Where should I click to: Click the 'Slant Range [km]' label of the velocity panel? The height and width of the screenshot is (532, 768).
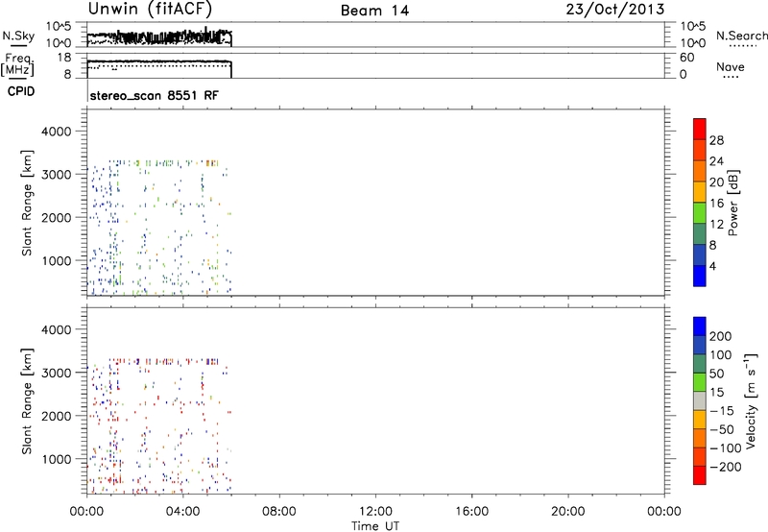pyautogui.click(x=27, y=400)
